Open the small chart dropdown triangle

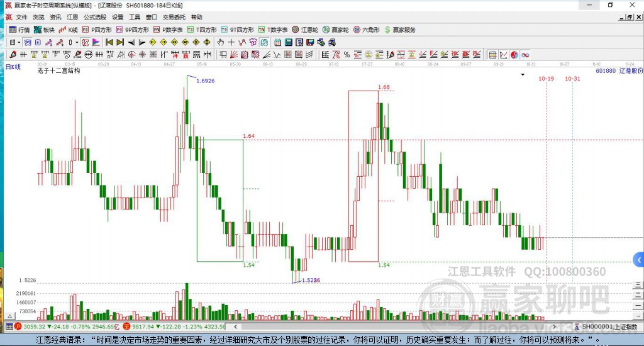point(523,75)
